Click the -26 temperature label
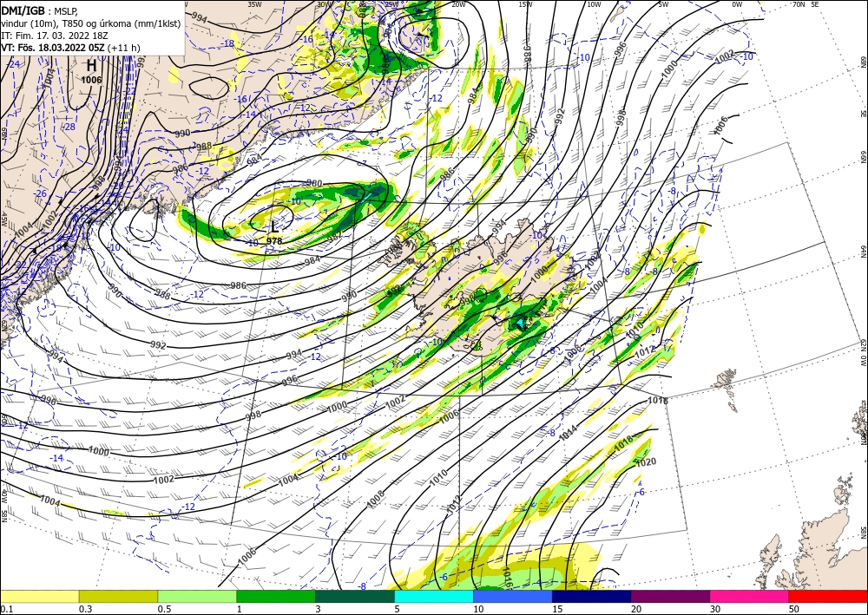 pos(41,193)
